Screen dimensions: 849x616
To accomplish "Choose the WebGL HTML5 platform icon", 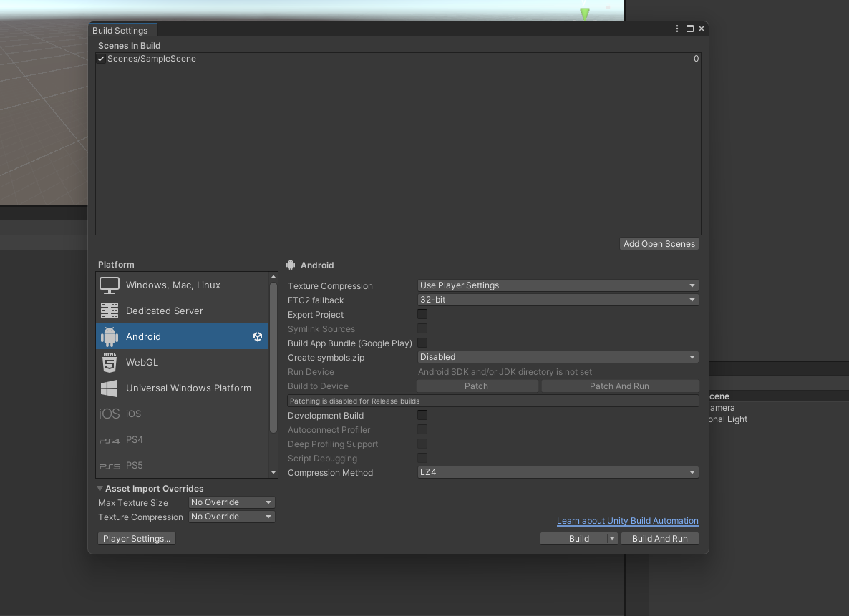I will pyautogui.click(x=110, y=363).
